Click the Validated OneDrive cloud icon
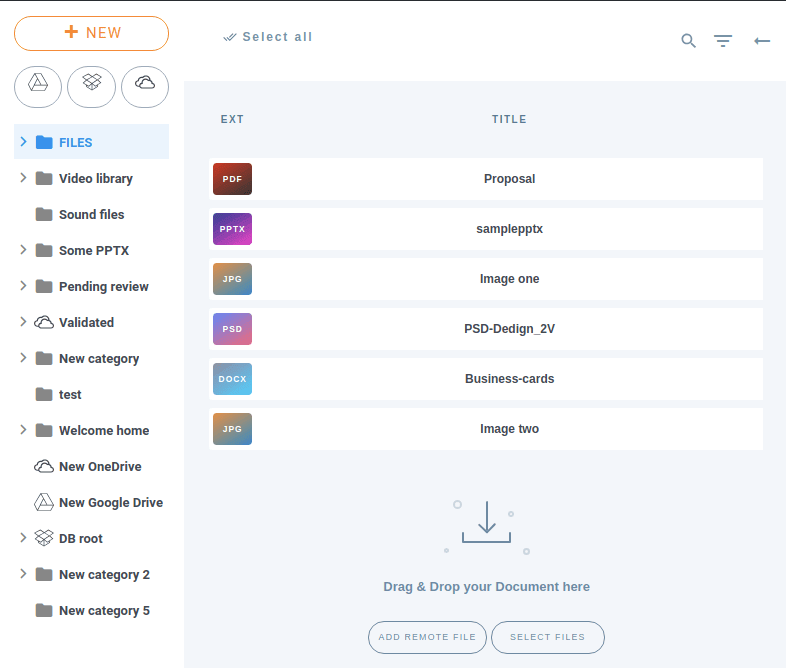Screen dimensions: 786x668 (x=44, y=322)
